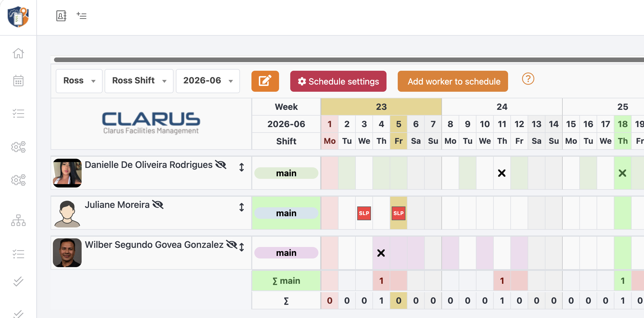Image resolution: width=644 pixels, height=318 pixels.
Task: Click the add list item icon
Action: coord(82,16)
